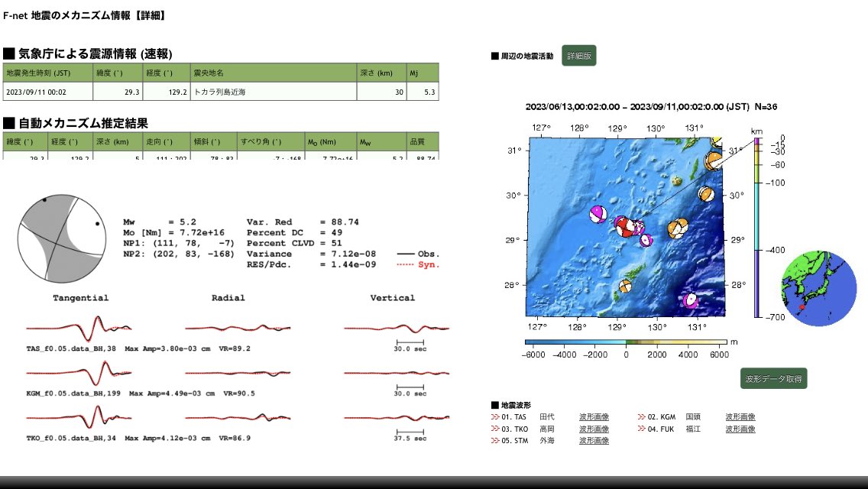Click the red arrow icon beside 02. KGM
This screenshot has height=489, width=868.
click(x=642, y=417)
